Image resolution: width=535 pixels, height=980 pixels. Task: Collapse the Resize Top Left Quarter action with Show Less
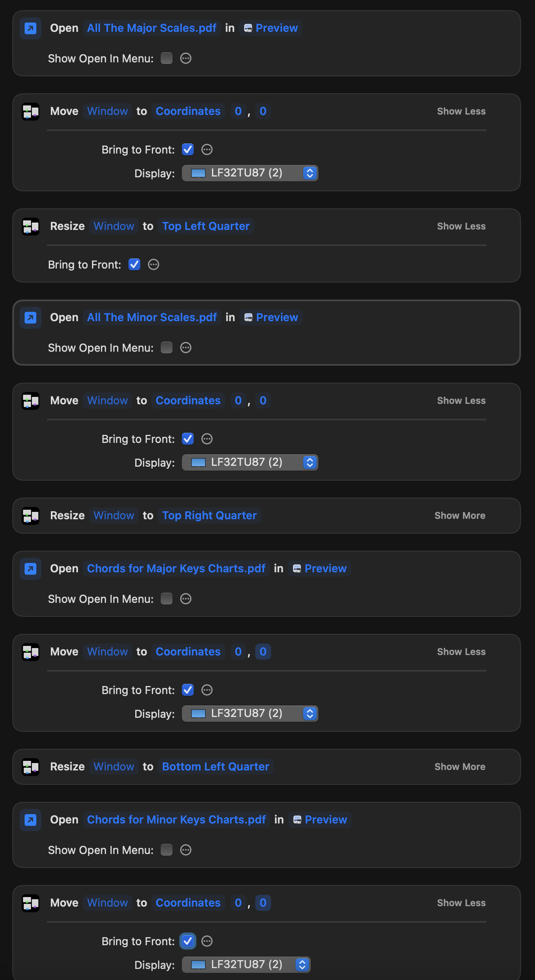click(x=461, y=227)
